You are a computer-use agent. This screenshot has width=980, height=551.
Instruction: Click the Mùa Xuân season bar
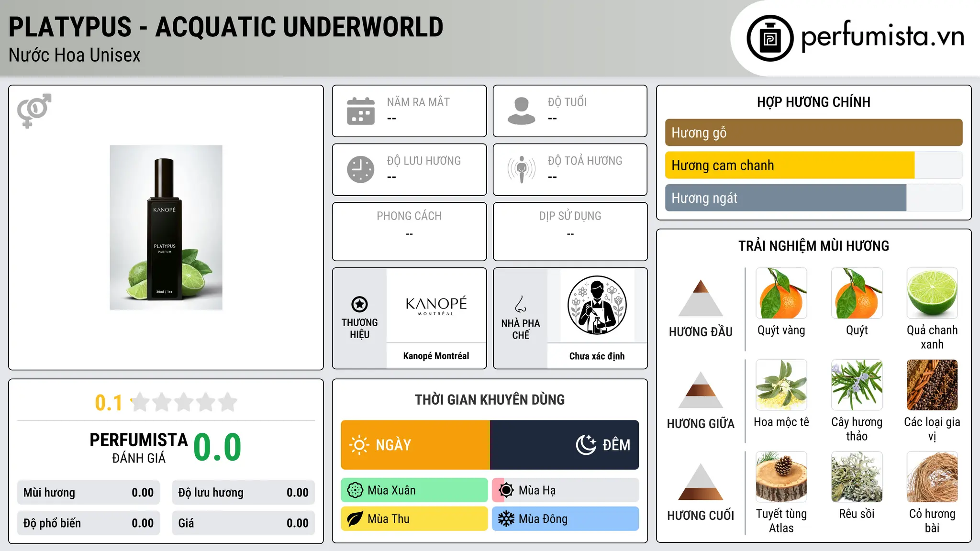(414, 490)
